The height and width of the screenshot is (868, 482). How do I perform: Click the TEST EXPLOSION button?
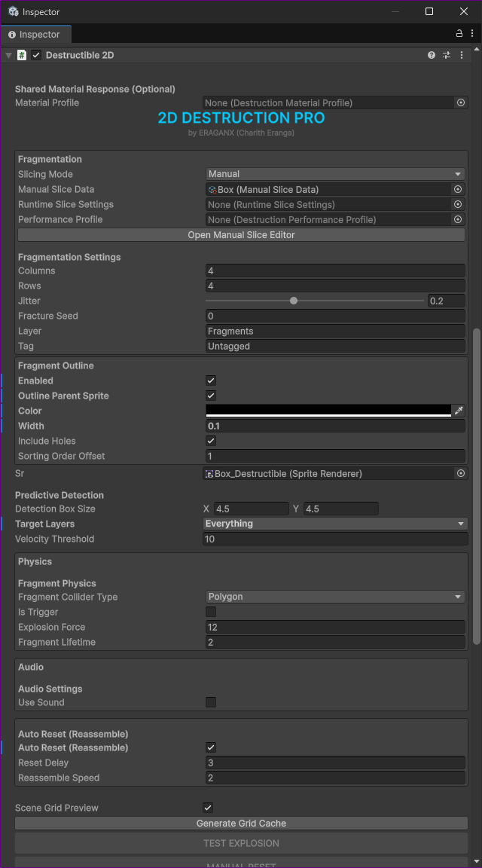(x=241, y=843)
